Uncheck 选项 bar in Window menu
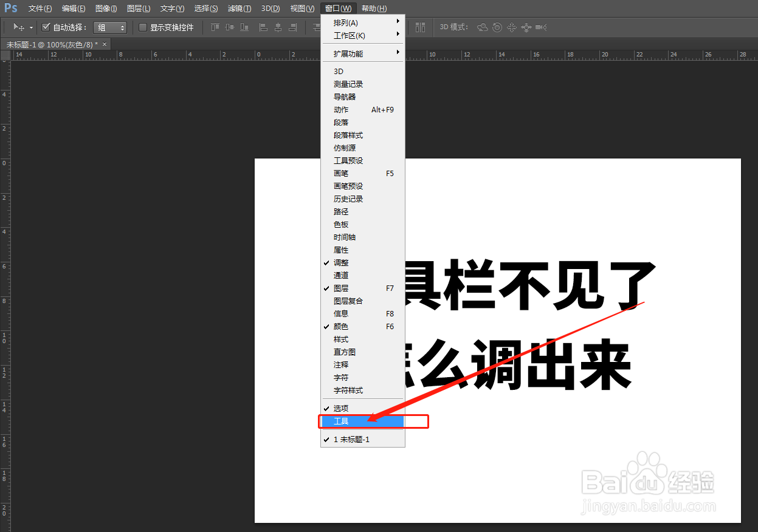Viewport: 758px width, 532px height. coord(363,409)
